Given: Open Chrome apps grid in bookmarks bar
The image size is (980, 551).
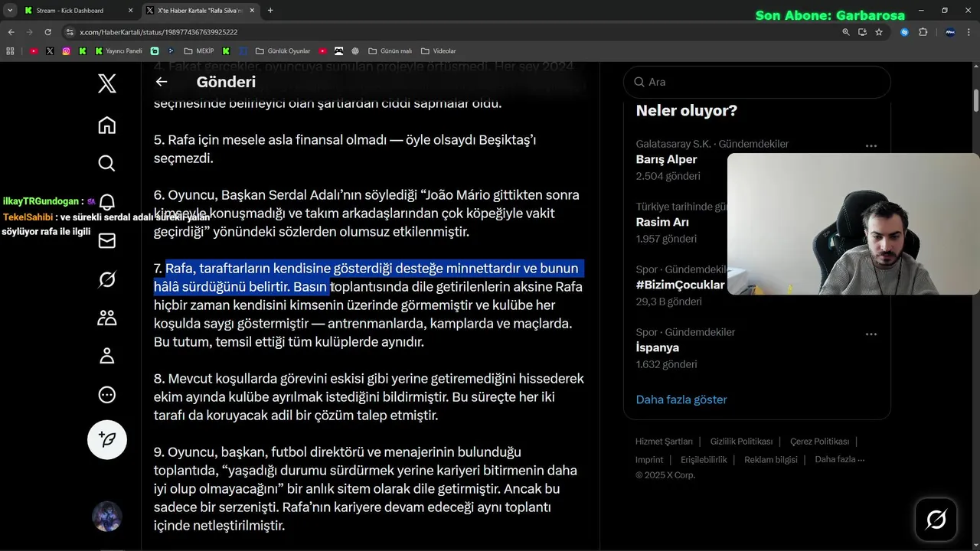Looking at the screenshot, I should coord(10,51).
